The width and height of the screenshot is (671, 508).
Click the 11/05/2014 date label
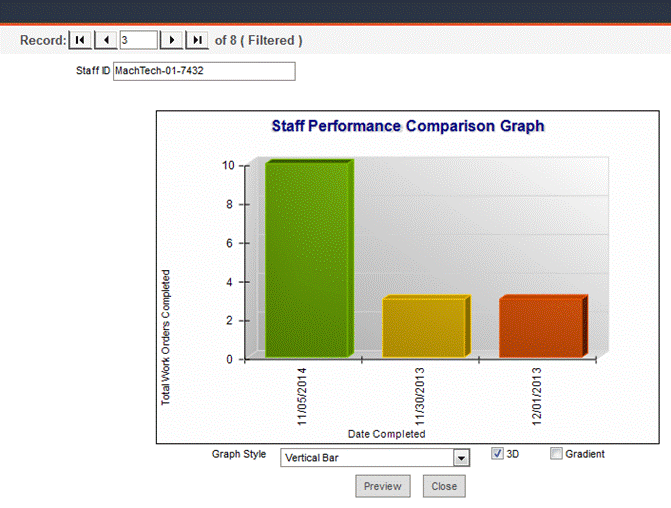[x=301, y=397]
